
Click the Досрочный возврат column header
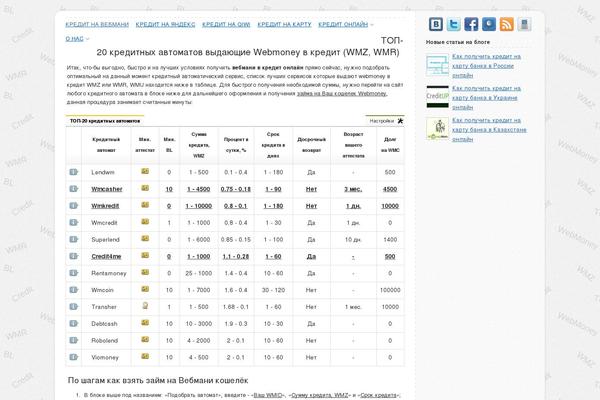[x=311, y=145]
